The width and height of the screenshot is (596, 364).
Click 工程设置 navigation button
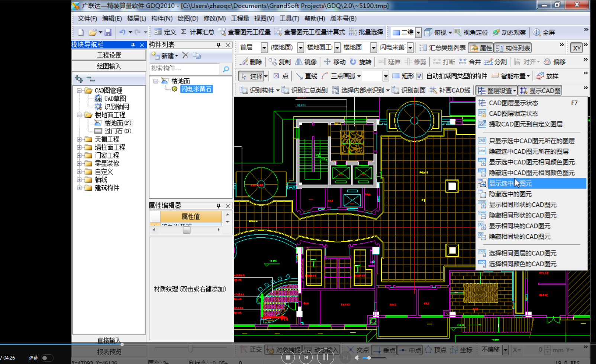pyautogui.click(x=109, y=55)
